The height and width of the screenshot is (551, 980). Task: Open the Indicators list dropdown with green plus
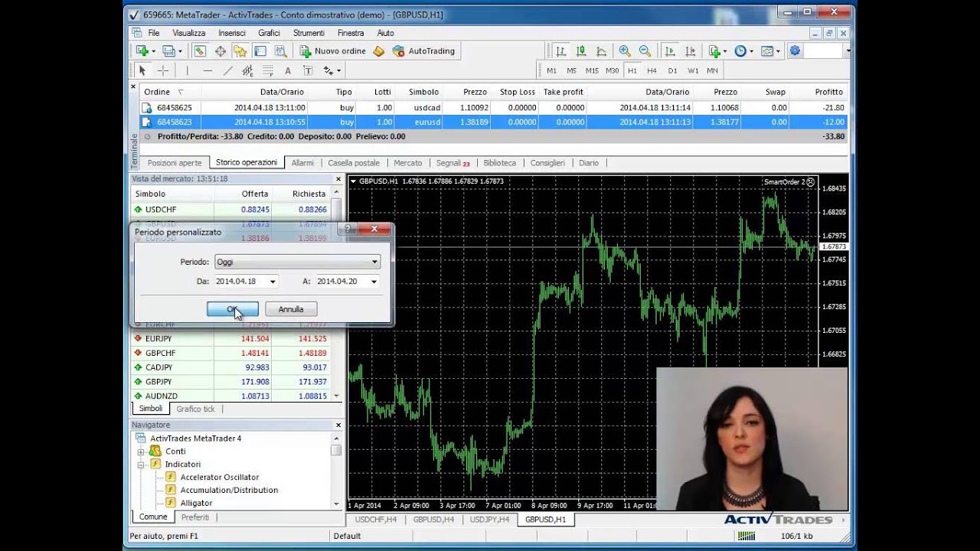(x=717, y=51)
